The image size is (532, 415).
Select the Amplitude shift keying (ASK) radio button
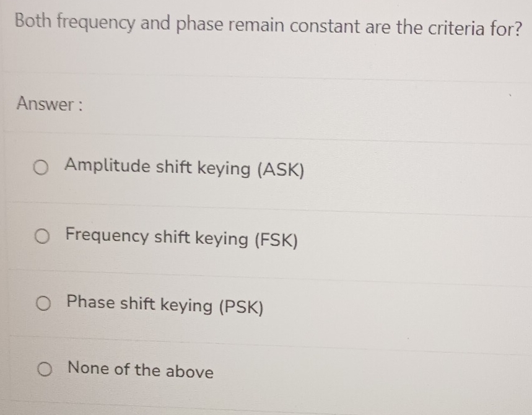[x=42, y=167]
